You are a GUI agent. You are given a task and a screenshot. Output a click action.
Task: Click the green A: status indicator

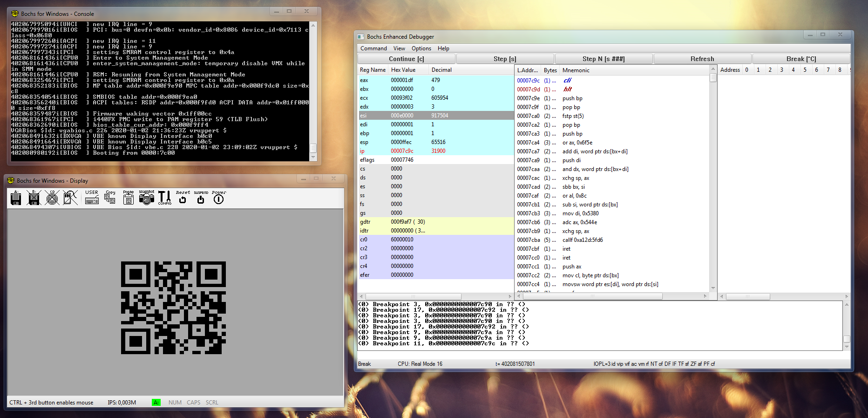pyautogui.click(x=156, y=402)
